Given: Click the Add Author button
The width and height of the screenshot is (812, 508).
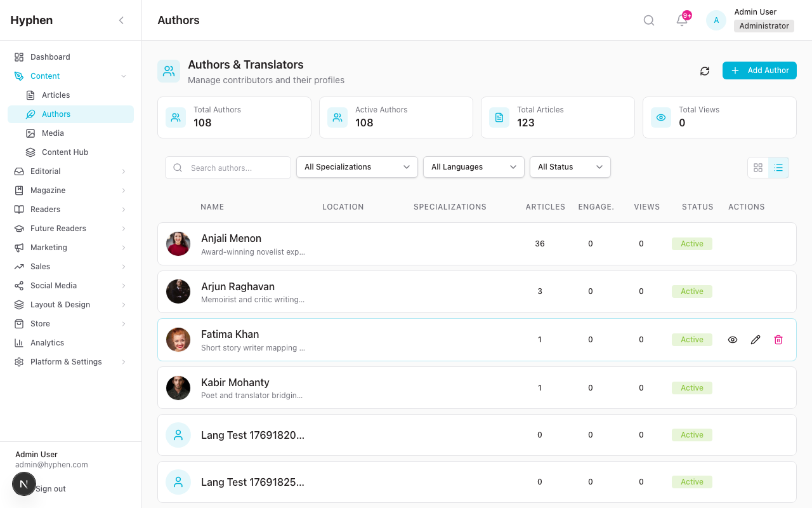Looking at the screenshot, I should coord(759,70).
